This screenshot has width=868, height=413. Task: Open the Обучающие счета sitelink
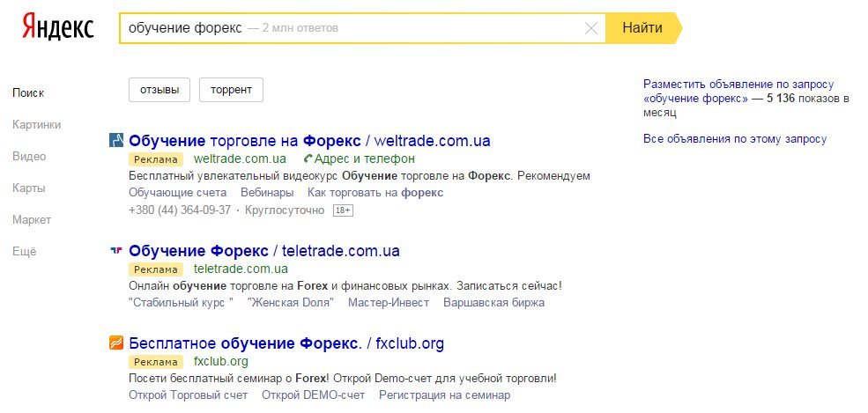point(178,193)
